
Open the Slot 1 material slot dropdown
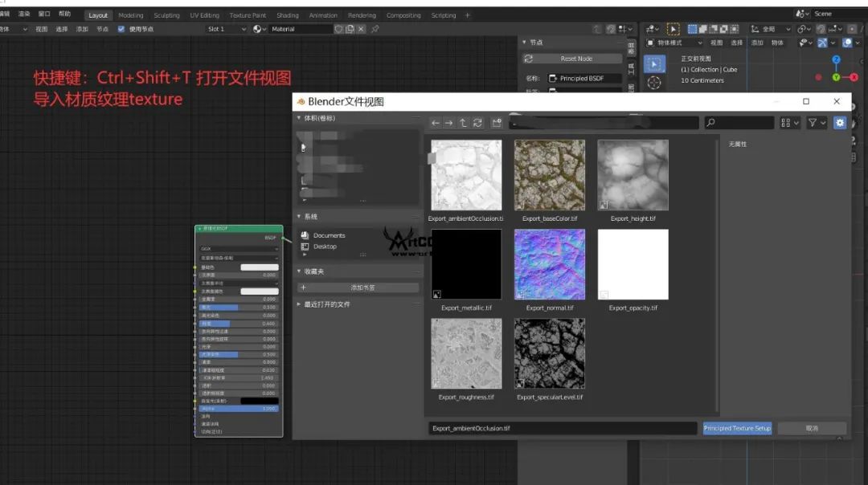pyautogui.click(x=227, y=30)
